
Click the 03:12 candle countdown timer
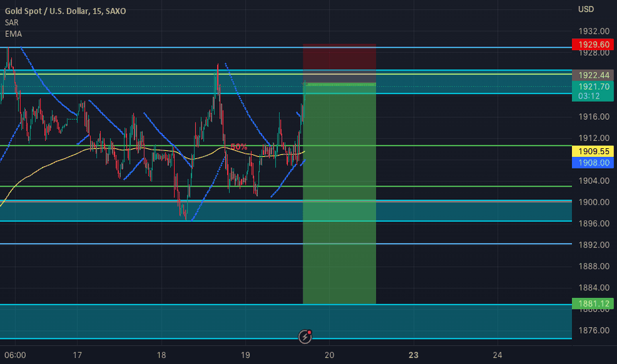(589, 96)
